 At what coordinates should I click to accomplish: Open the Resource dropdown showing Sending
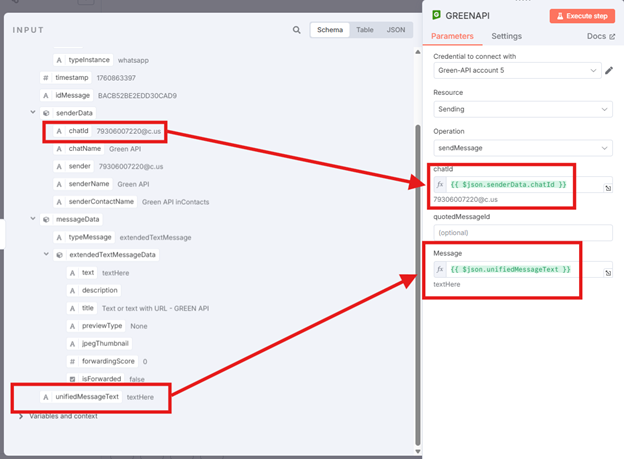[x=522, y=109]
